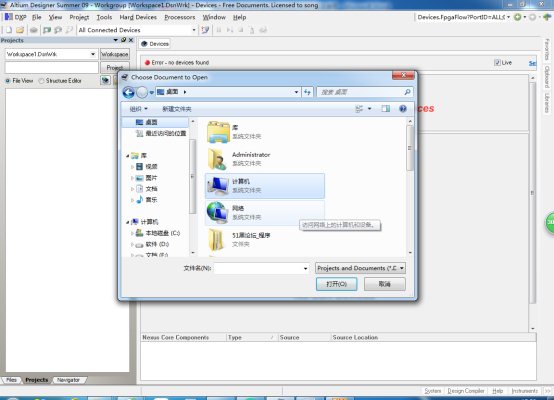Click the open document folder icon
This screenshot has height=400, width=554.
(20, 30)
